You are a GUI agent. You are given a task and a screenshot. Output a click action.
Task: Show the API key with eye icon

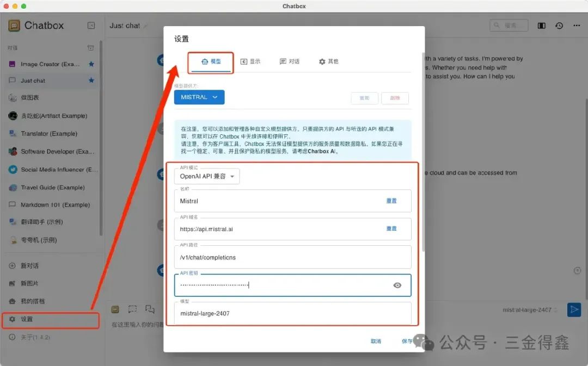pos(397,285)
